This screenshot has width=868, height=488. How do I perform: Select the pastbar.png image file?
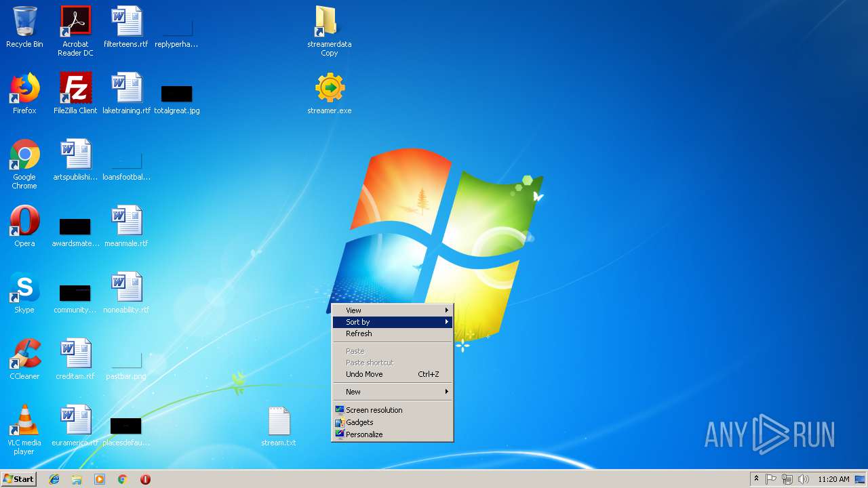126,366
